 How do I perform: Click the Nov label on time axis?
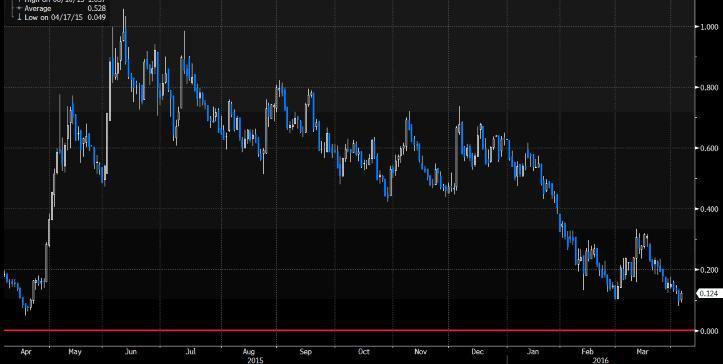[420, 352]
